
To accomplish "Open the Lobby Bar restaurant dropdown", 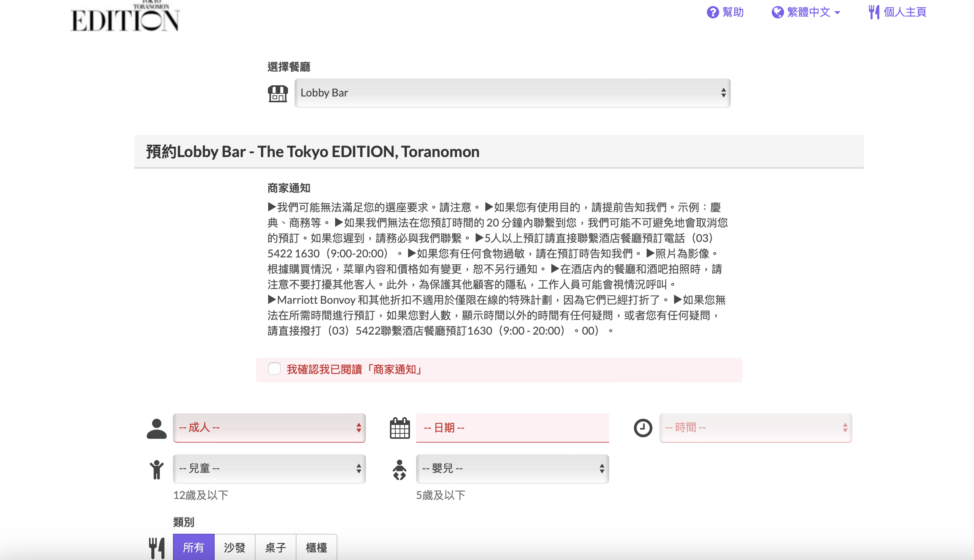I will click(512, 93).
